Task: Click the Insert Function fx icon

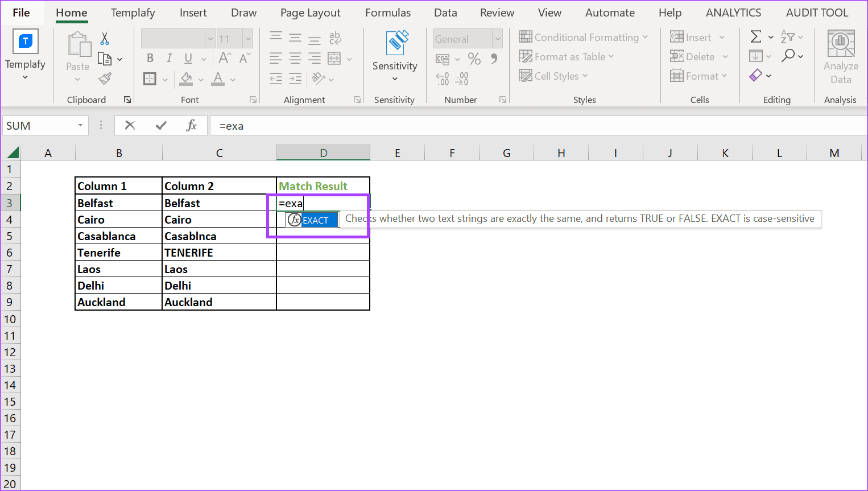Action: coord(192,125)
